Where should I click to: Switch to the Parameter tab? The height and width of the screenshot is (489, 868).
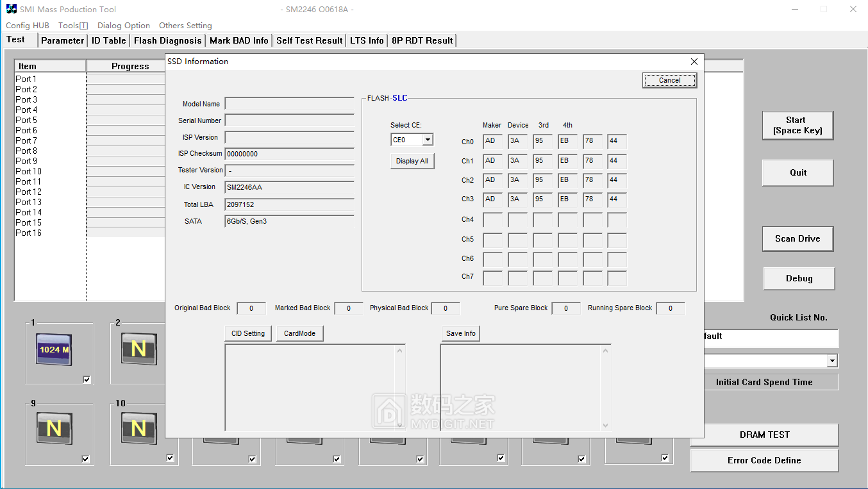click(62, 40)
